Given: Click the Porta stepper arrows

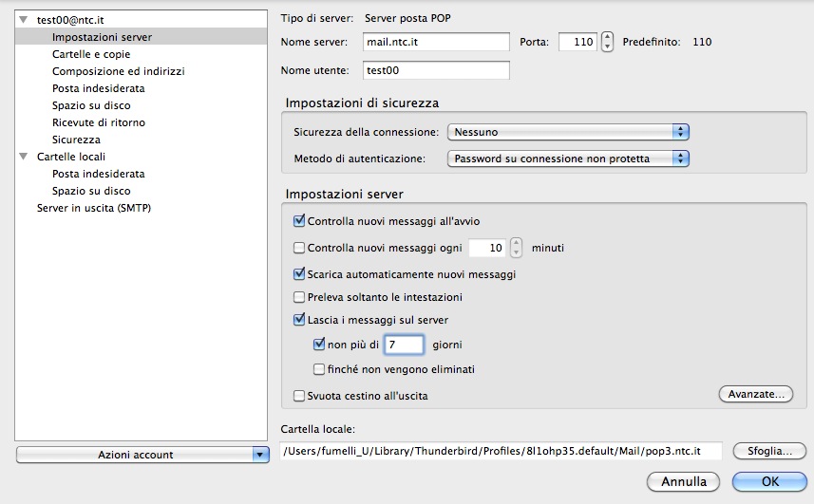Looking at the screenshot, I should [608, 42].
